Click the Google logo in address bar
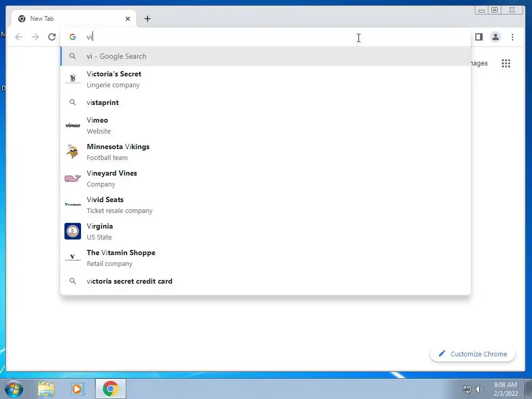 click(x=73, y=37)
